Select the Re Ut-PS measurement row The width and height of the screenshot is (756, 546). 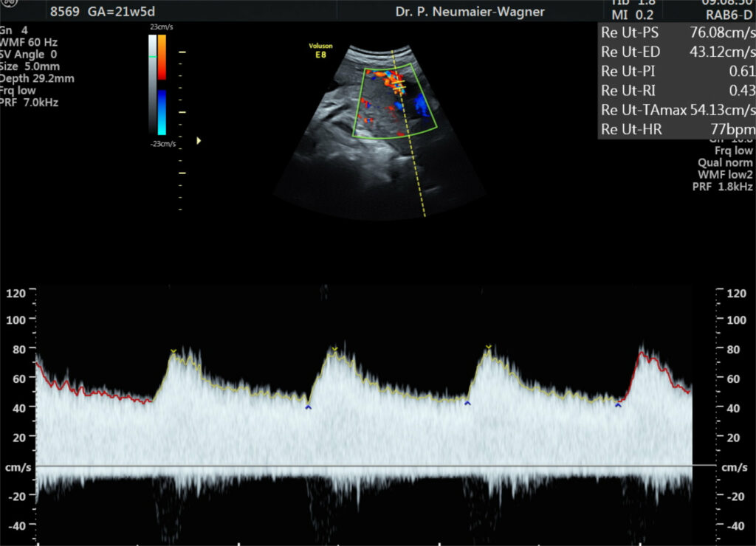tap(677, 32)
